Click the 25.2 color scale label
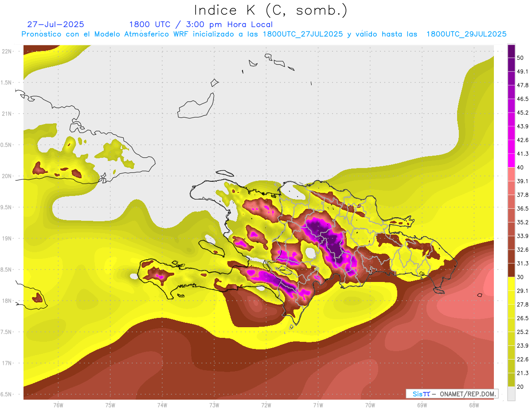 point(522,332)
